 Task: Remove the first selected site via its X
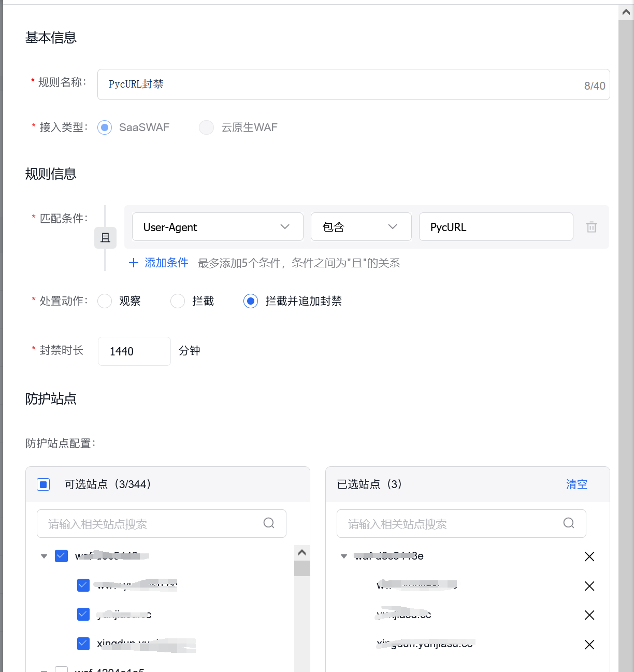click(589, 586)
